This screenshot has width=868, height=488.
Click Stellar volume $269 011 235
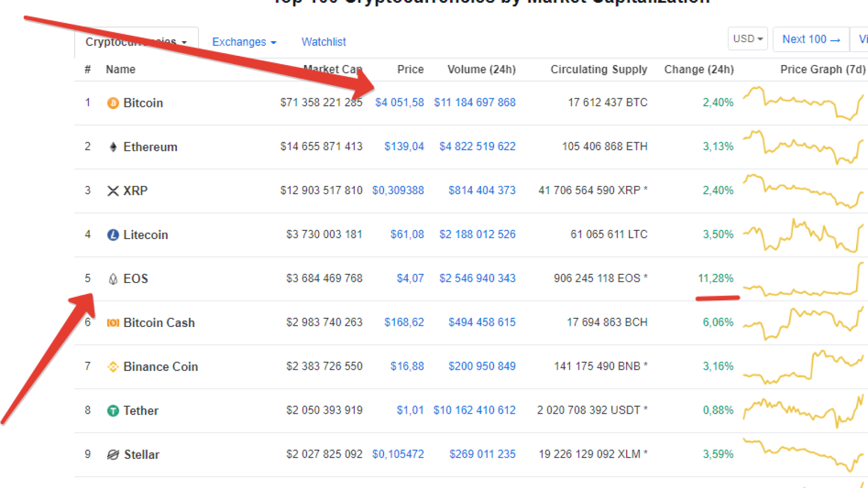pyautogui.click(x=482, y=454)
